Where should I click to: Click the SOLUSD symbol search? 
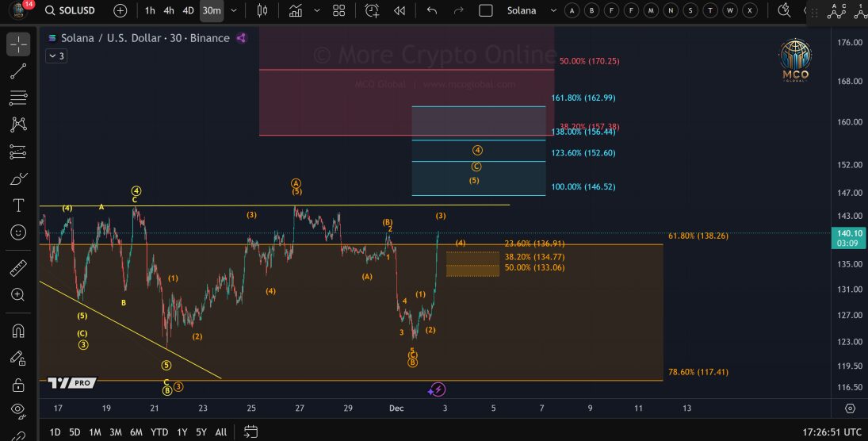75,11
